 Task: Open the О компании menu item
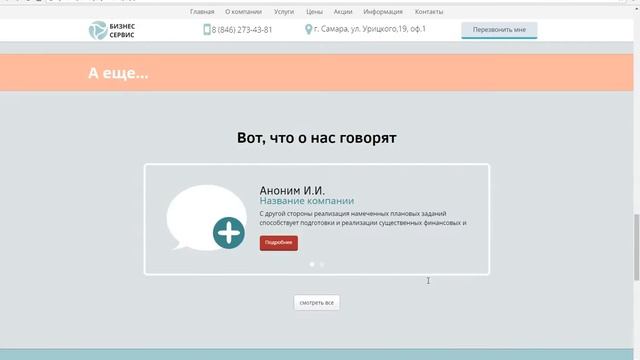(x=244, y=12)
